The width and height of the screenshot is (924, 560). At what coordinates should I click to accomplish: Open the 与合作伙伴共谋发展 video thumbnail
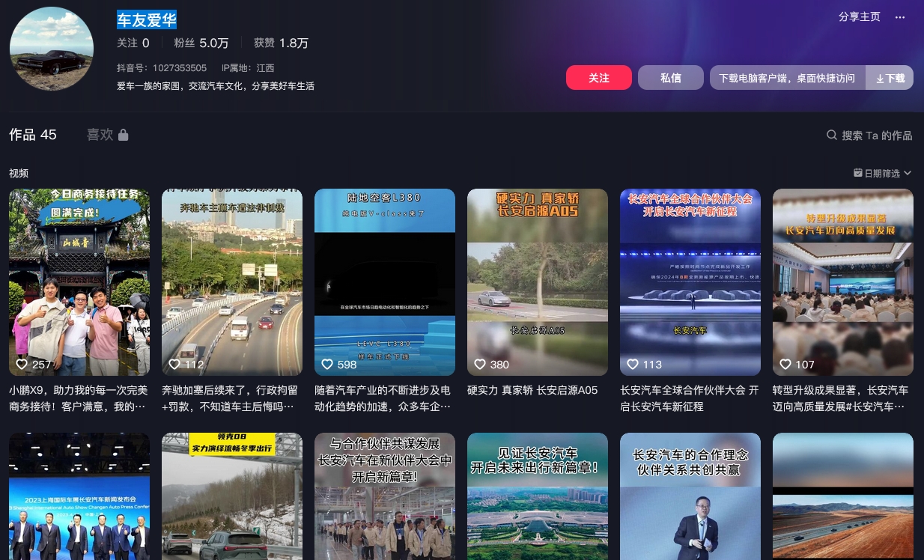pos(385,496)
